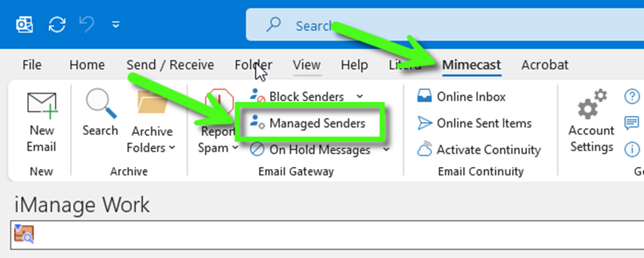This screenshot has height=258, width=644.
Task: Click Activate Continuity button
Action: (x=478, y=150)
